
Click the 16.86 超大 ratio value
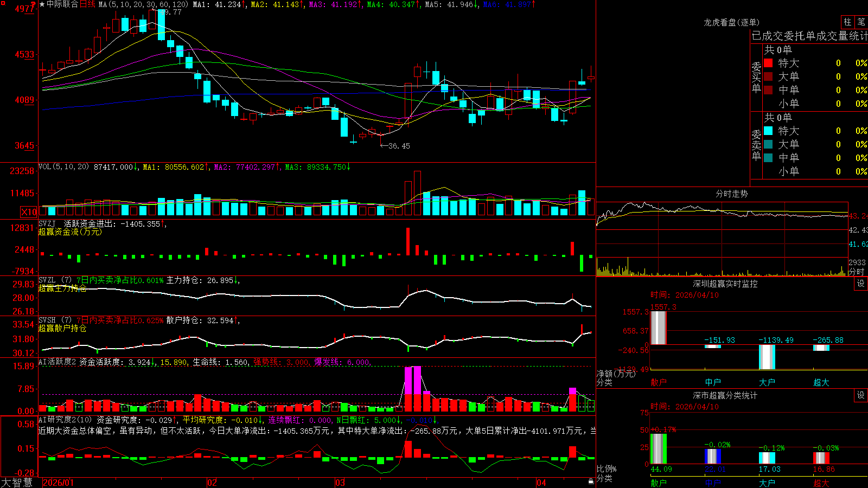824,469
